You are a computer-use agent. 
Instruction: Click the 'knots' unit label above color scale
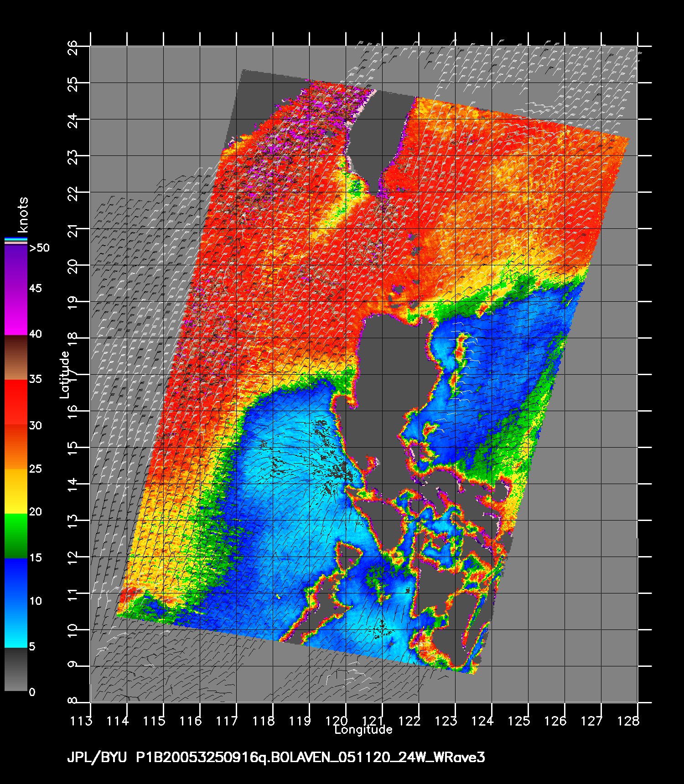click(22, 215)
